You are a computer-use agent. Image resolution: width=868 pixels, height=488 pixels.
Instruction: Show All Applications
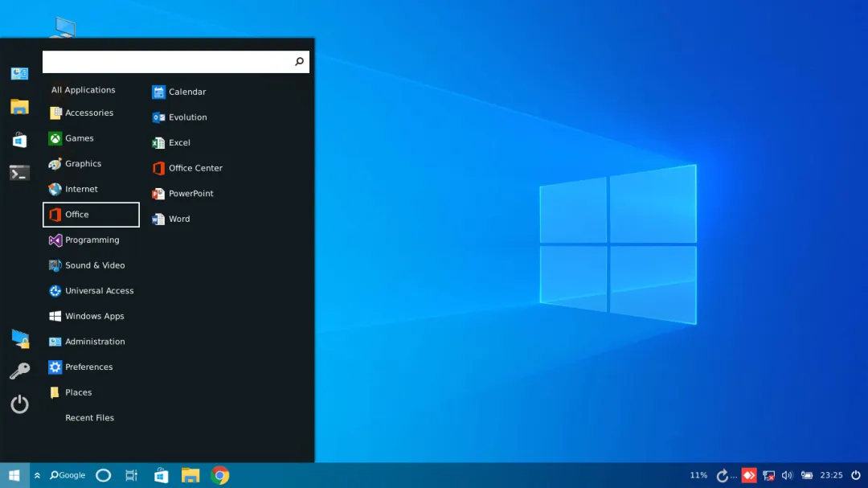click(84, 90)
